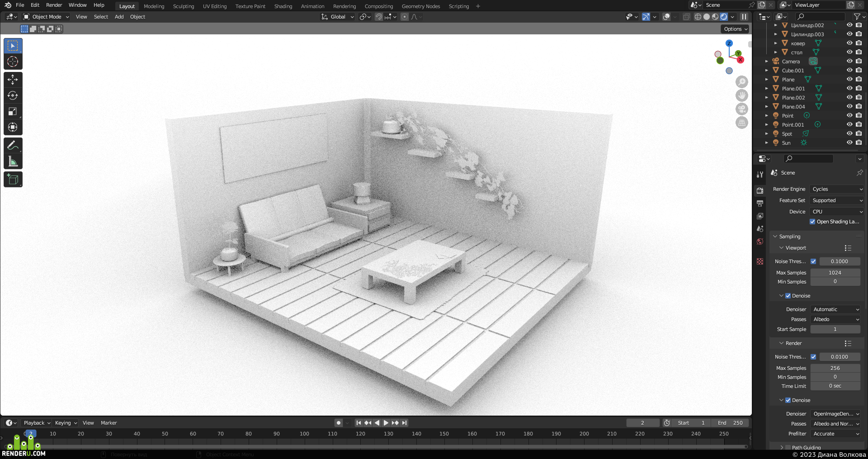Click the viewport Options button
This screenshot has height=459, width=868.
735,29
